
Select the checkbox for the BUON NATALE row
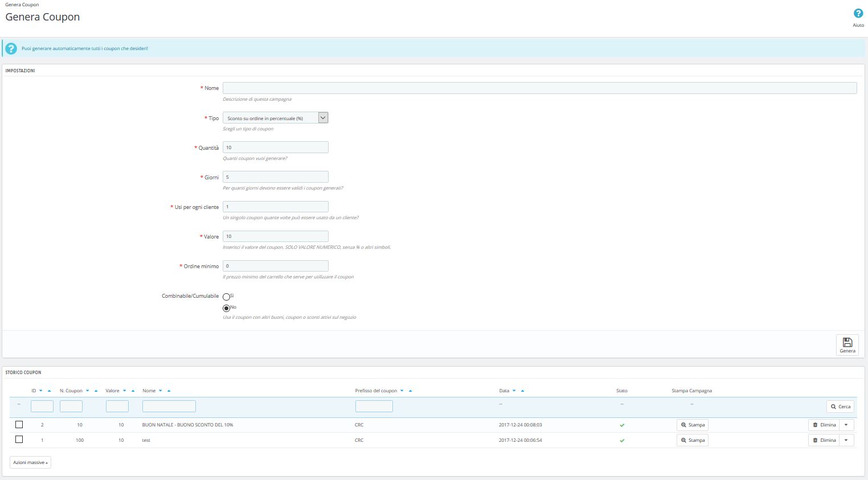click(19, 424)
